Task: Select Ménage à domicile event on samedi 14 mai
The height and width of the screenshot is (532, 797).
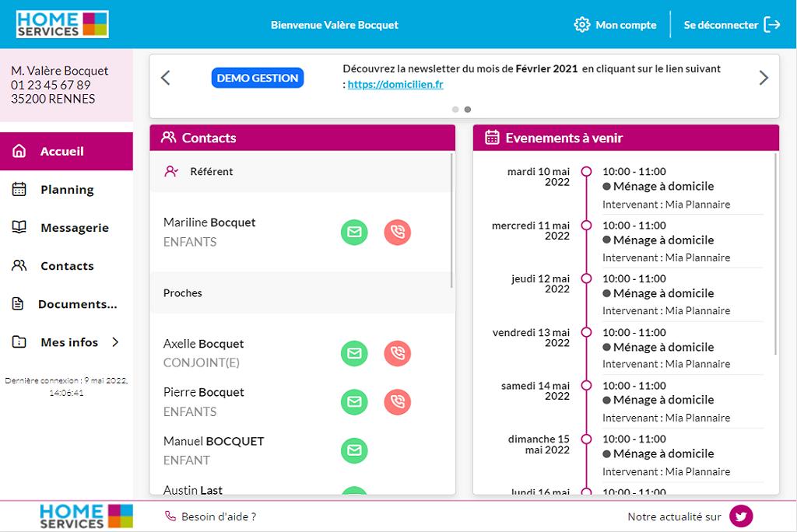Action: coord(658,401)
